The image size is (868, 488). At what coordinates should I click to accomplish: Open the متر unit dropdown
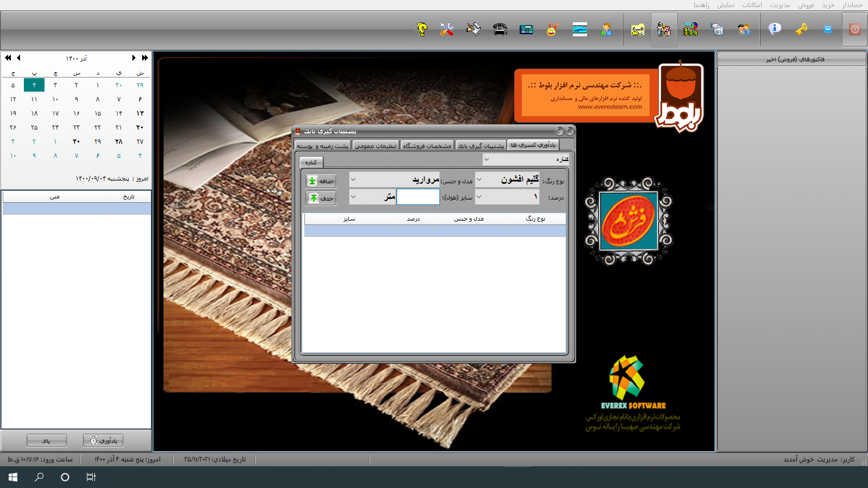(353, 197)
